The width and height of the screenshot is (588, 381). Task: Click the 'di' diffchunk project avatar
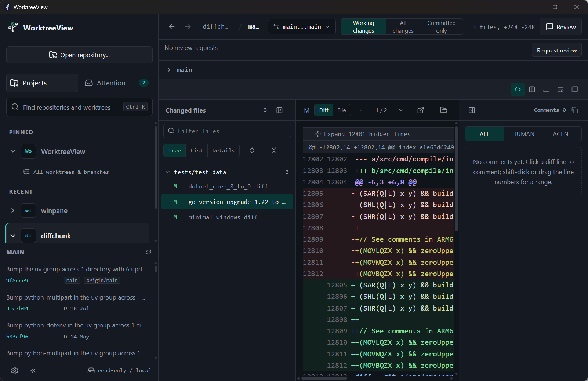pos(28,236)
